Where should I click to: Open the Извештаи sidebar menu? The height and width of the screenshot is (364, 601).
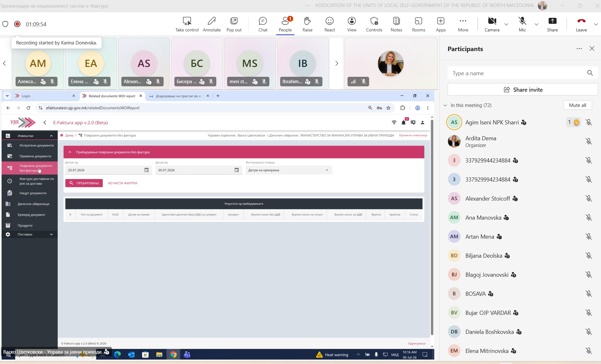[30, 136]
